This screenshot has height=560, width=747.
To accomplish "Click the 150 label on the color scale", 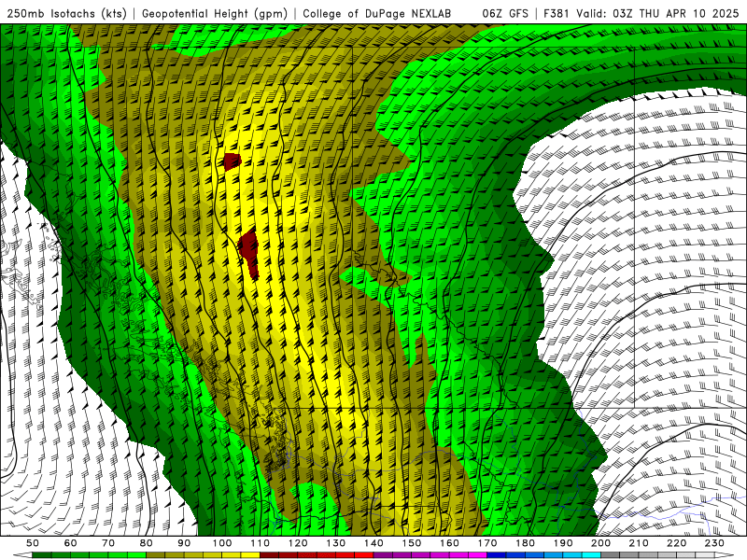I will click(x=412, y=543).
